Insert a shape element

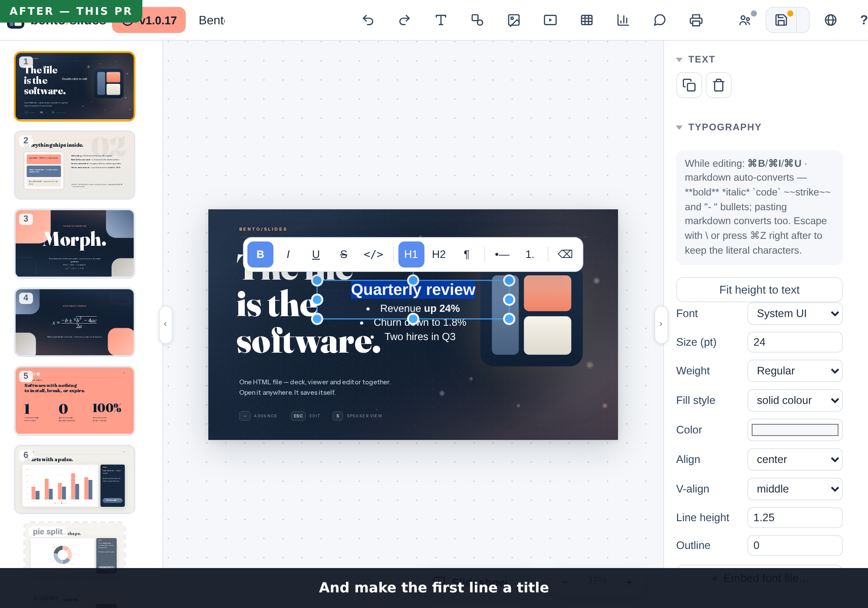[x=477, y=20]
